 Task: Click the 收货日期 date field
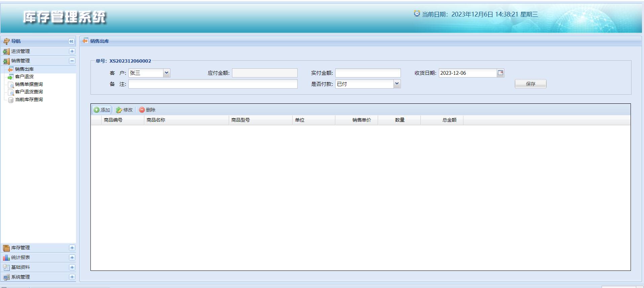468,73
